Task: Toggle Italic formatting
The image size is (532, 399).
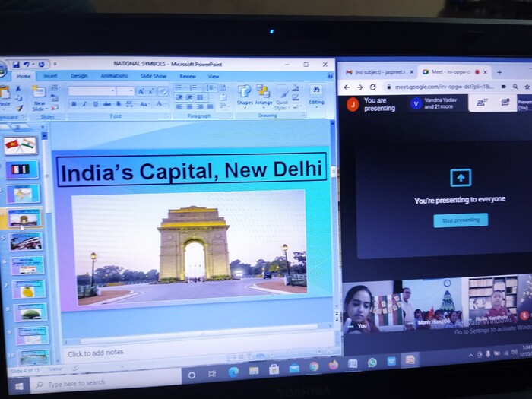Action: click(84, 104)
